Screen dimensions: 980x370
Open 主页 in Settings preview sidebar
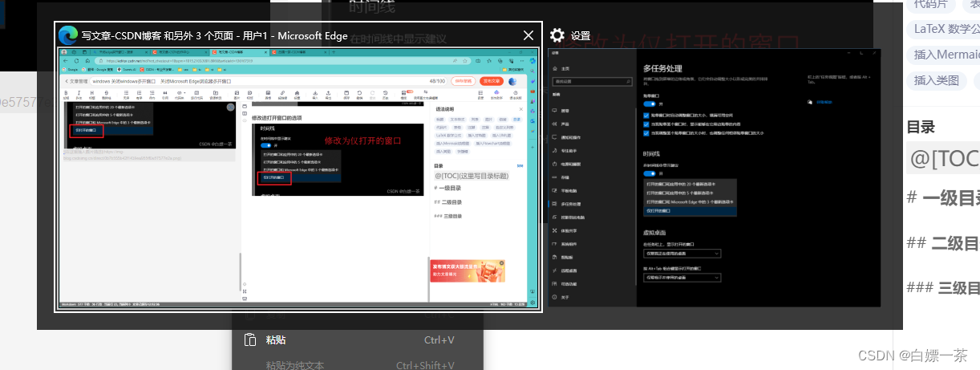click(565, 68)
